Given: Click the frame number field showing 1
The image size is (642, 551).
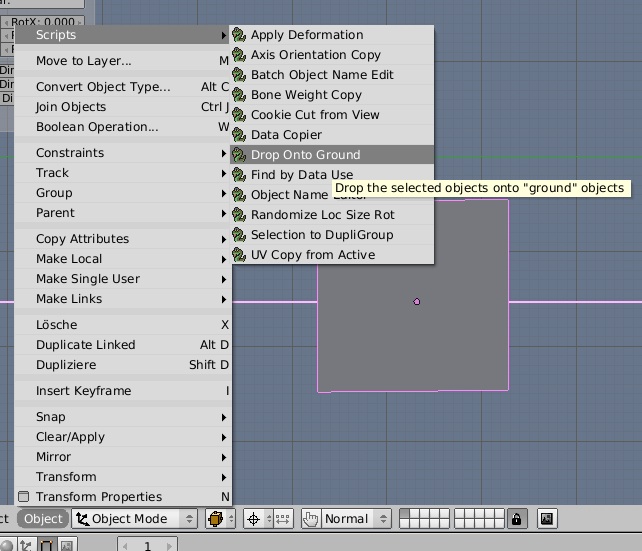Looking at the screenshot, I should click(x=147, y=545).
